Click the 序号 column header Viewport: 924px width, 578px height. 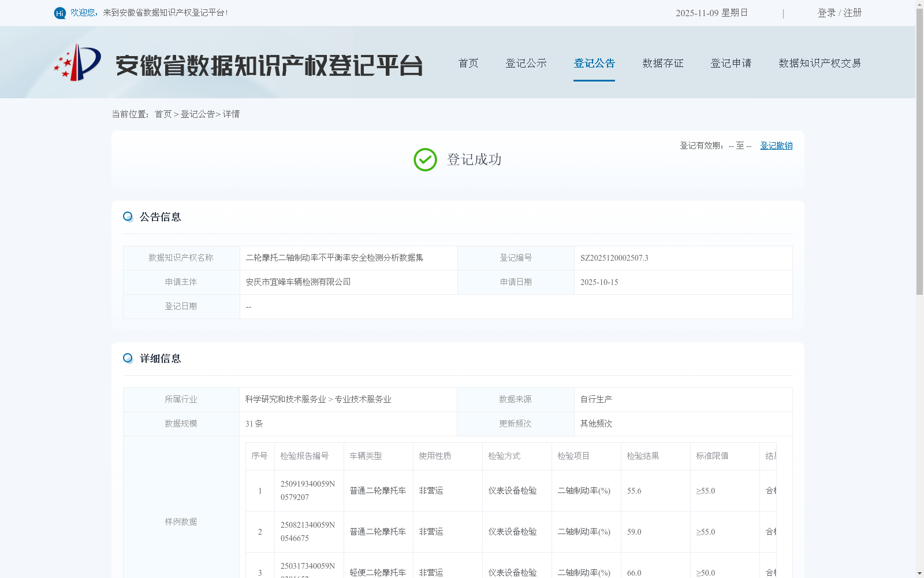point(259,456)
